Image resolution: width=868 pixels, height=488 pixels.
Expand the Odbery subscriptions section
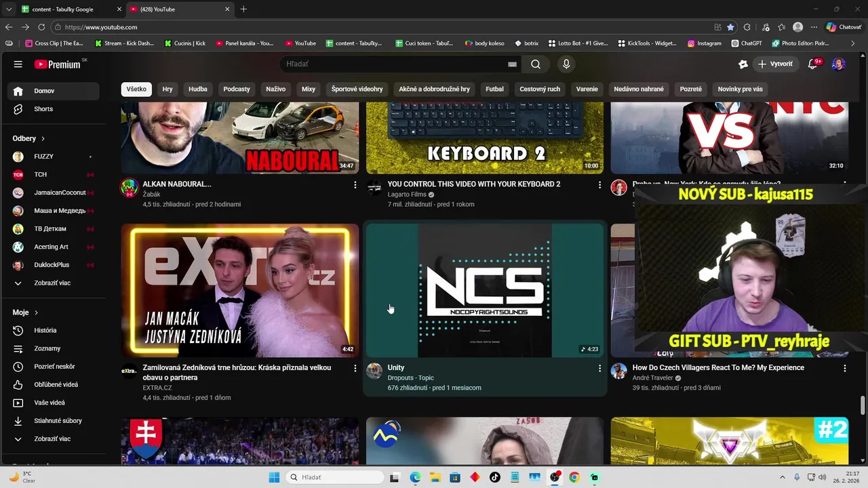coord(28,138)
